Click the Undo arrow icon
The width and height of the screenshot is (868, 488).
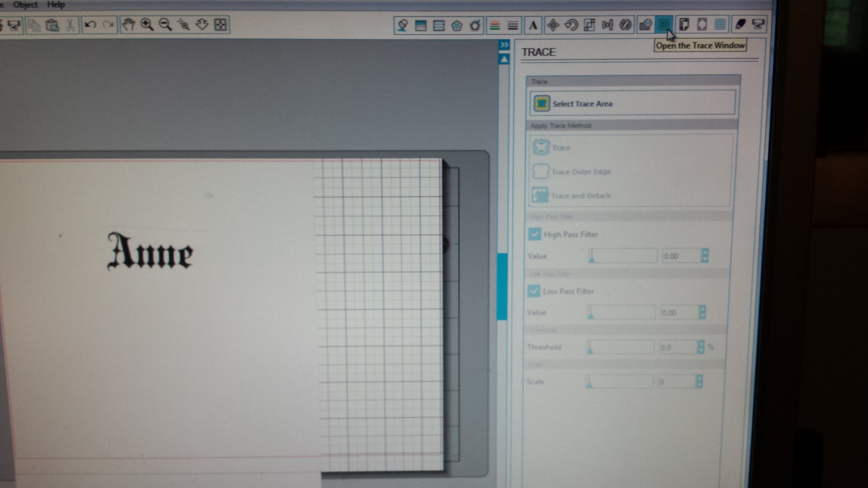[x=90, y=24]
